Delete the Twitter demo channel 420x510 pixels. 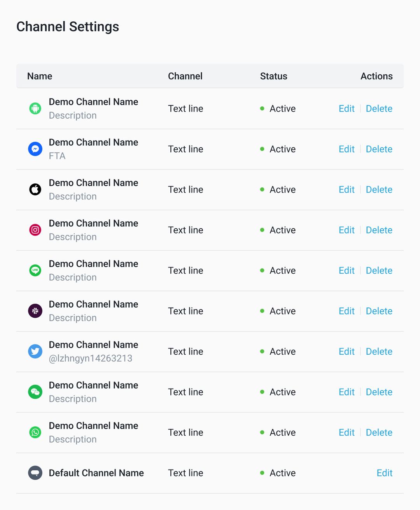379,351
